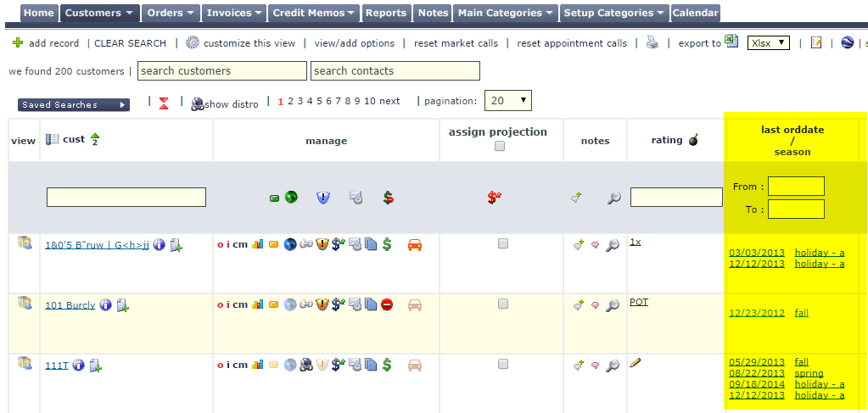868x413 pixels.
Task: Click the blue shield icon in filter row
Action: click(x=322, y=197)
